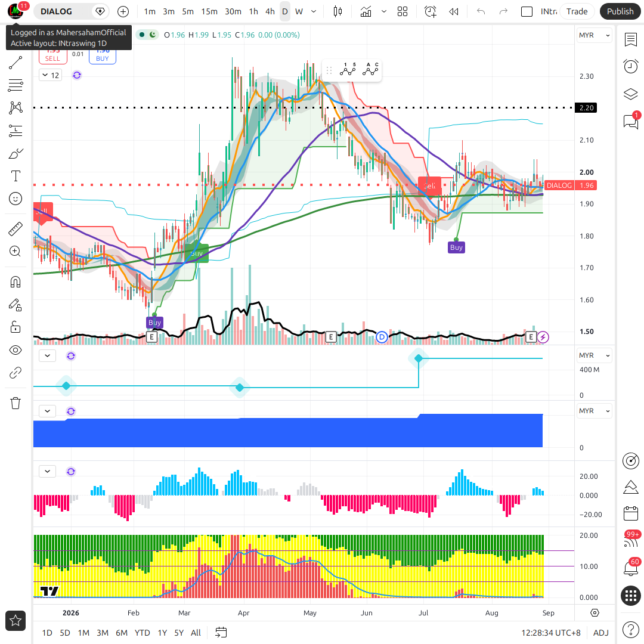Click the BUY price button
Screen dimensions: 644x644
tap(103, 56)
